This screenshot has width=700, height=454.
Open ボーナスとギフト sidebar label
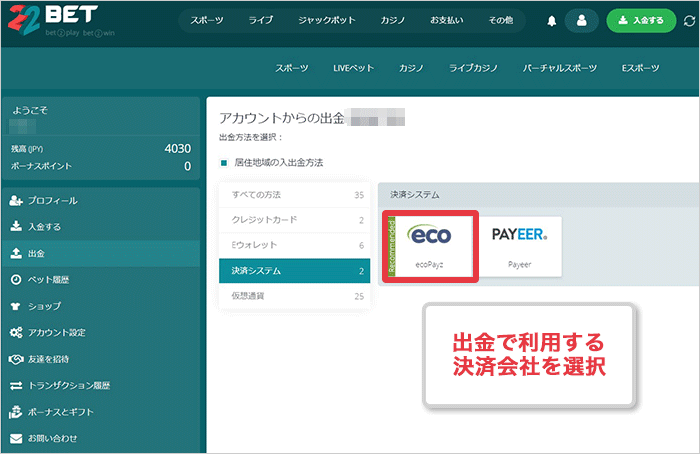point(61,412)
